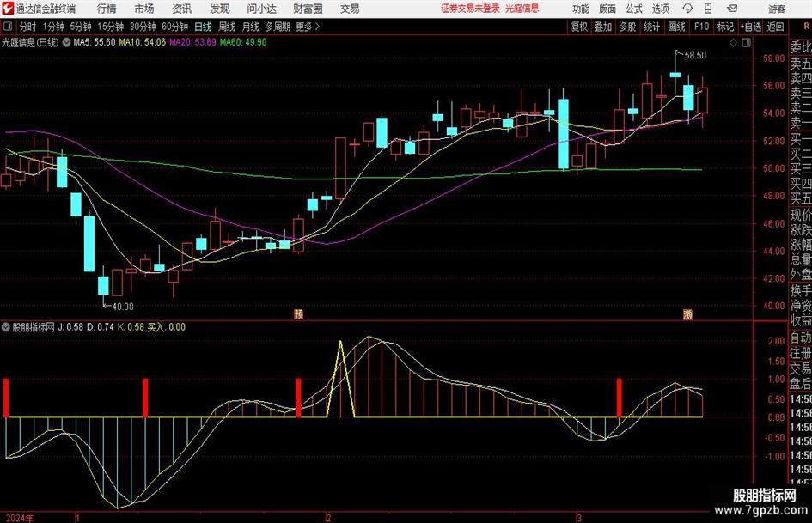Image resolution: width=812 pixels, height=523 pixels.
Task: Click the red 通达信 application logo
Action: (8, 9)
